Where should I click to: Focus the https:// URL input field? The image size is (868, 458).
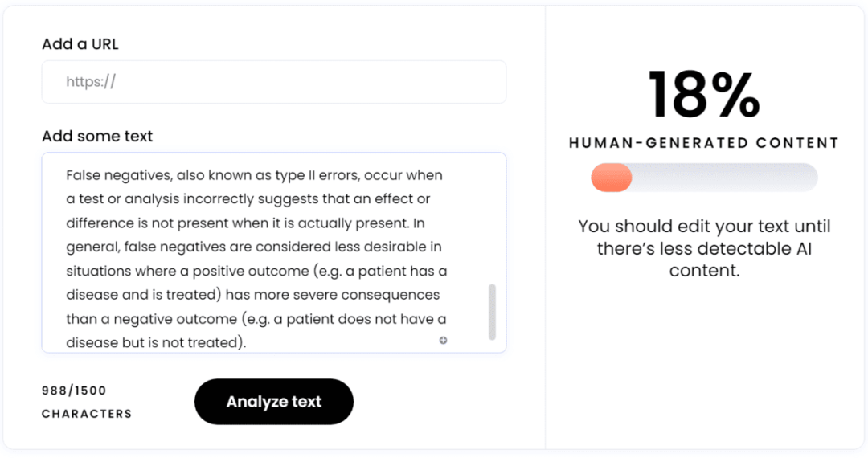coord(273,82)
